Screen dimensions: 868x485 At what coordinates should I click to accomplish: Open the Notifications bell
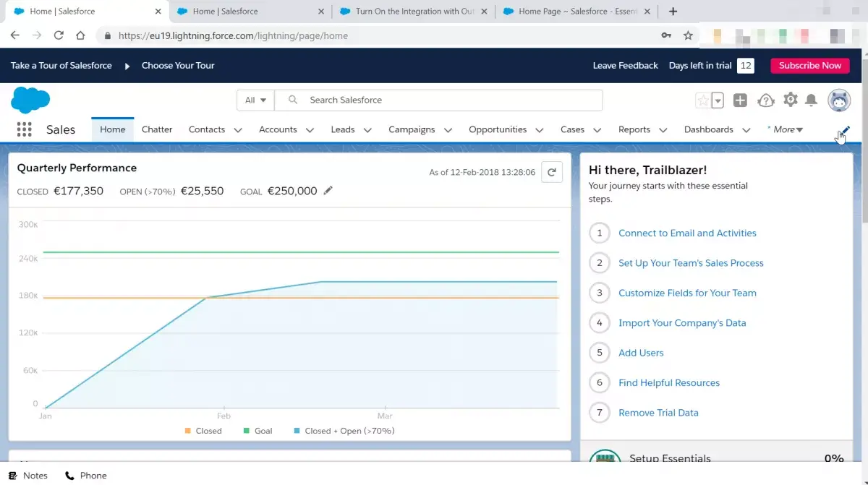[812, 100]
